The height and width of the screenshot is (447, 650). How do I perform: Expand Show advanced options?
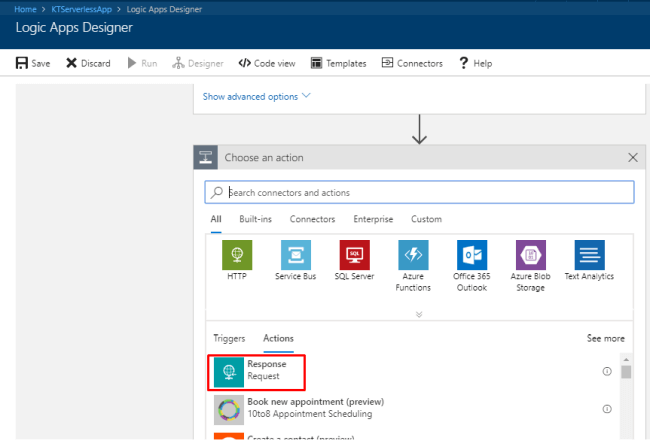(256, 97)
